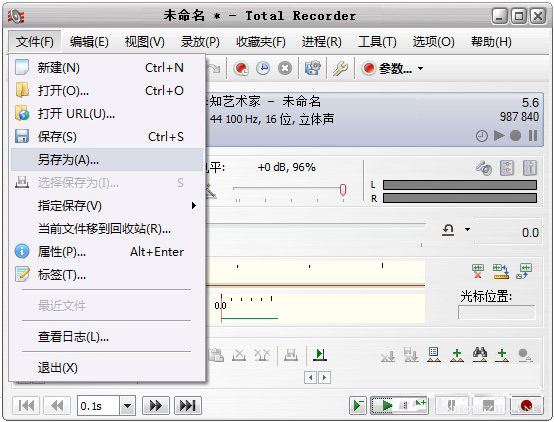The image size is (554, 422).
Task: Jump to start with skip-back button
Action: 26,406
